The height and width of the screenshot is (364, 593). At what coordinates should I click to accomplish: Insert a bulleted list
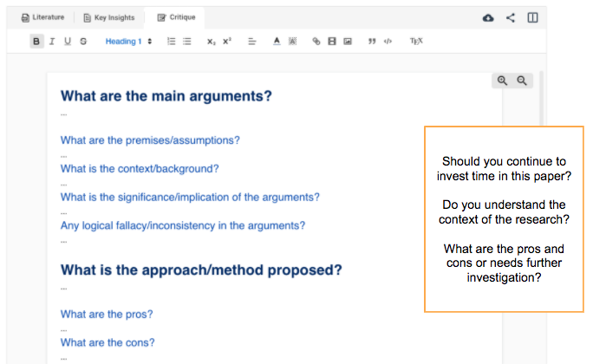tap(186, 42)
